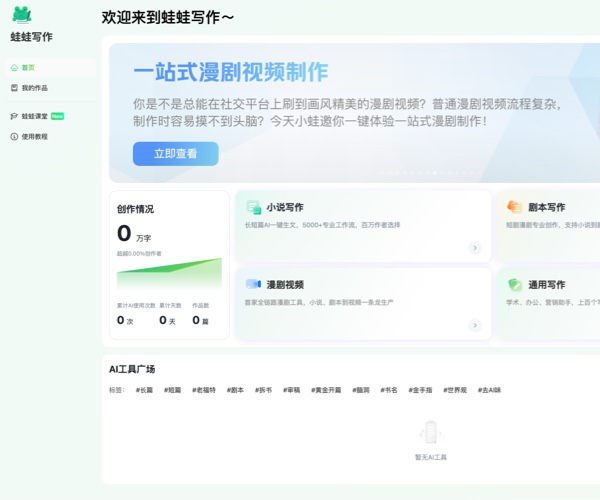Image resolution: width=600 pixels, height=500 pixels.
Task: Open 我的作品 in the sidebar
Action: point(34,88)
